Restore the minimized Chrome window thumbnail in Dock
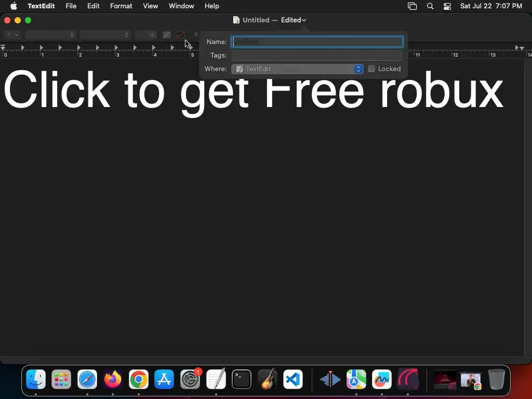This screenshot has height=399, width=532. point(471,380)
